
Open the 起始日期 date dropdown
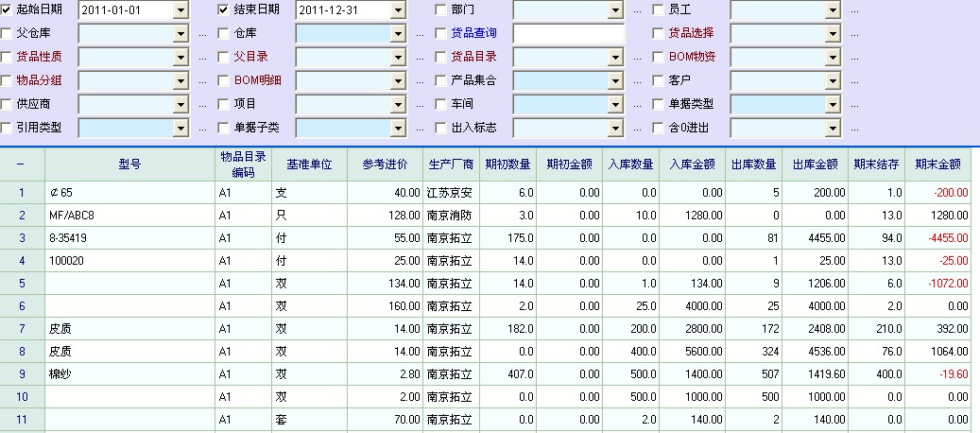[181, 10]
